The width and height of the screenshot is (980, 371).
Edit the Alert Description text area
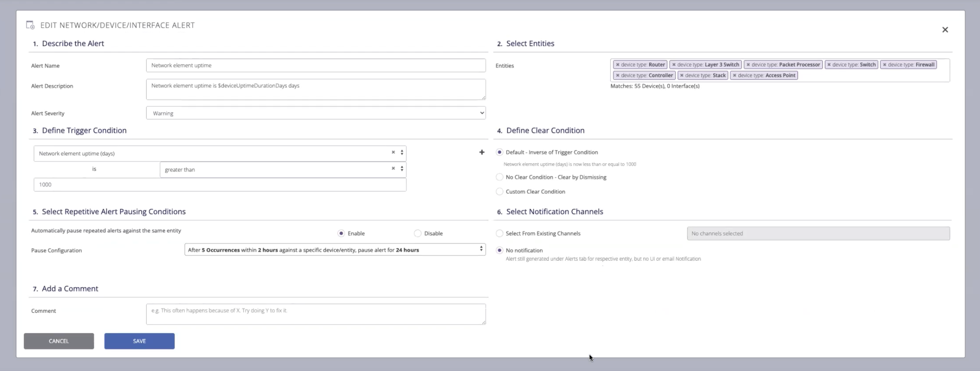pos(316,89)
